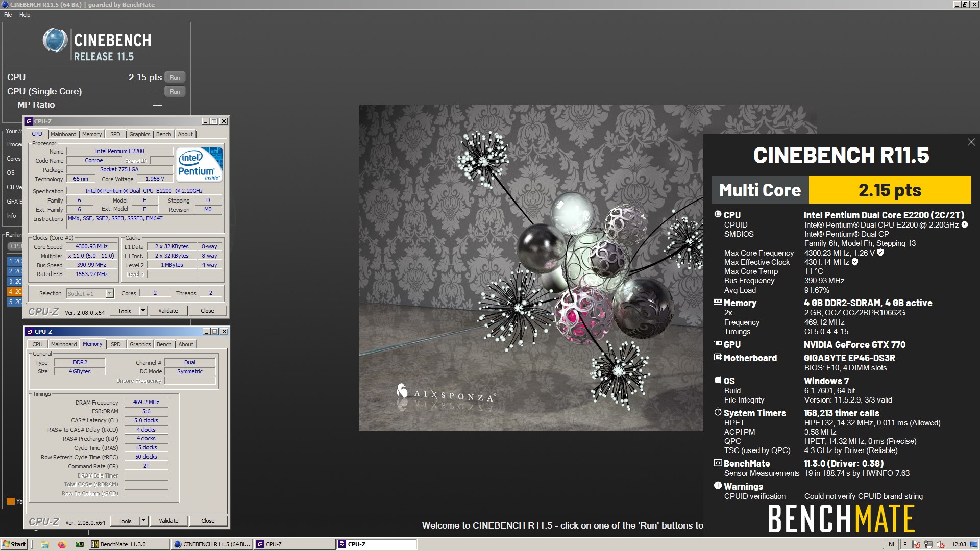Click verified shield beside Max Effective Clock
This screenshot has width=980, height=551.
click(855, 262)
